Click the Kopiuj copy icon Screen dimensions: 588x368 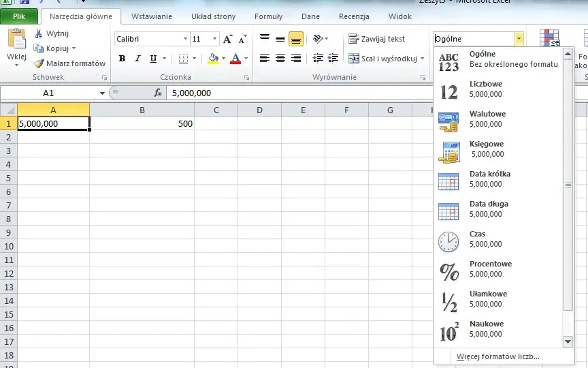pyautogui.click(x=38, y=48)
